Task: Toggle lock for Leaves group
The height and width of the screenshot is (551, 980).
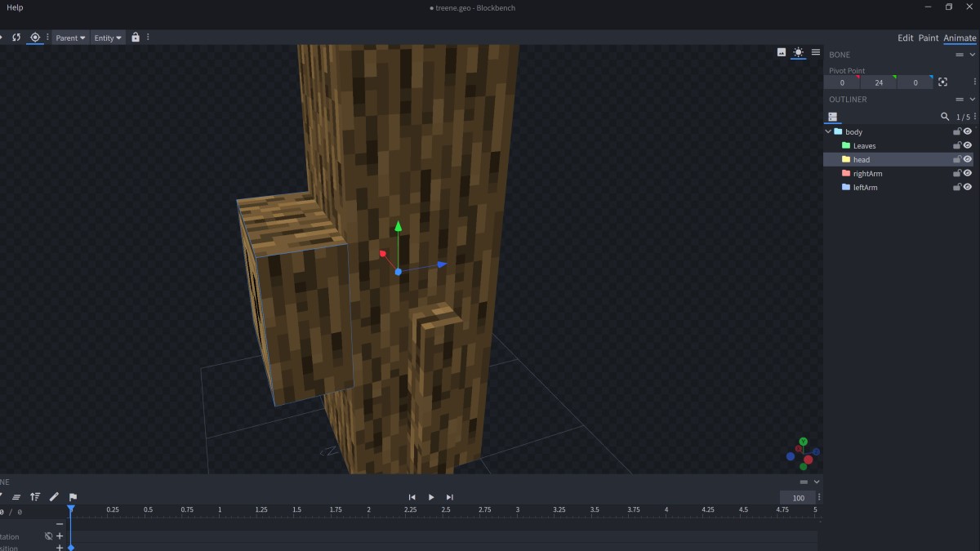Action: coord(957,145)
